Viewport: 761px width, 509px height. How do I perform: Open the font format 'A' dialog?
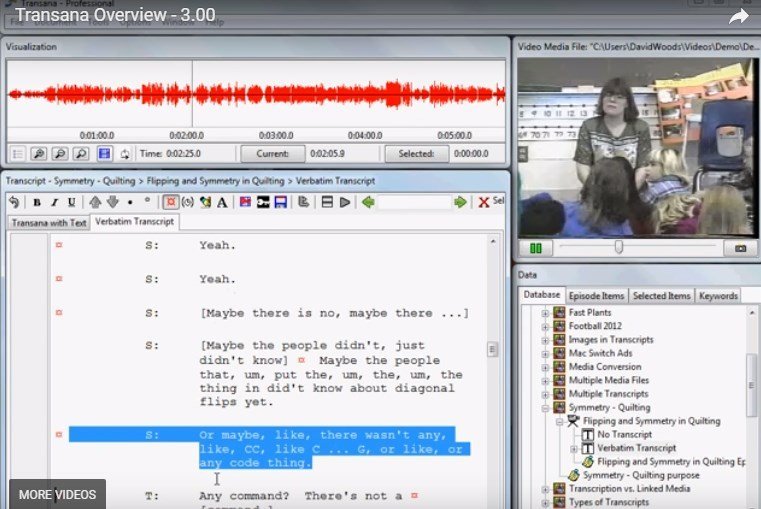click(222, 202)
